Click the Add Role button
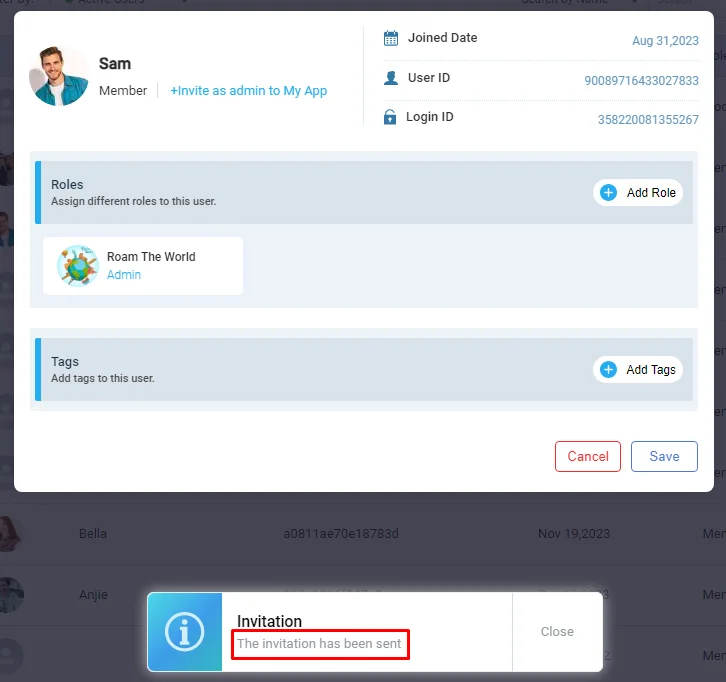Image resolution: width=726 pixels, height=682 pixels. (x=638, y=193)
